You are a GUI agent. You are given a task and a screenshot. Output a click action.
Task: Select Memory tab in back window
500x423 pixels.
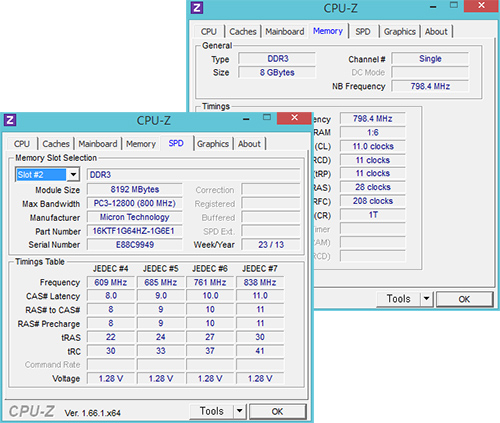point(328,31)
